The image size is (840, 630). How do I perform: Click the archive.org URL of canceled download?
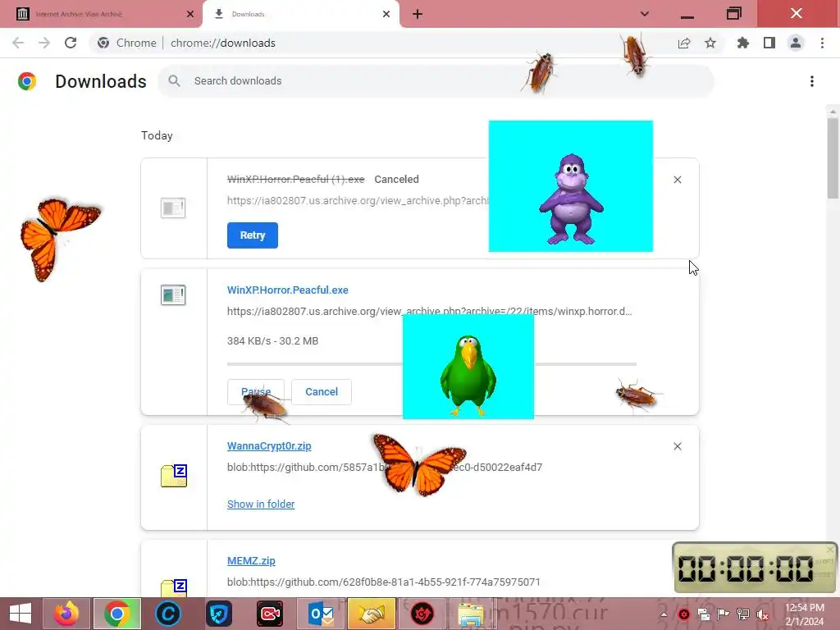358,200
